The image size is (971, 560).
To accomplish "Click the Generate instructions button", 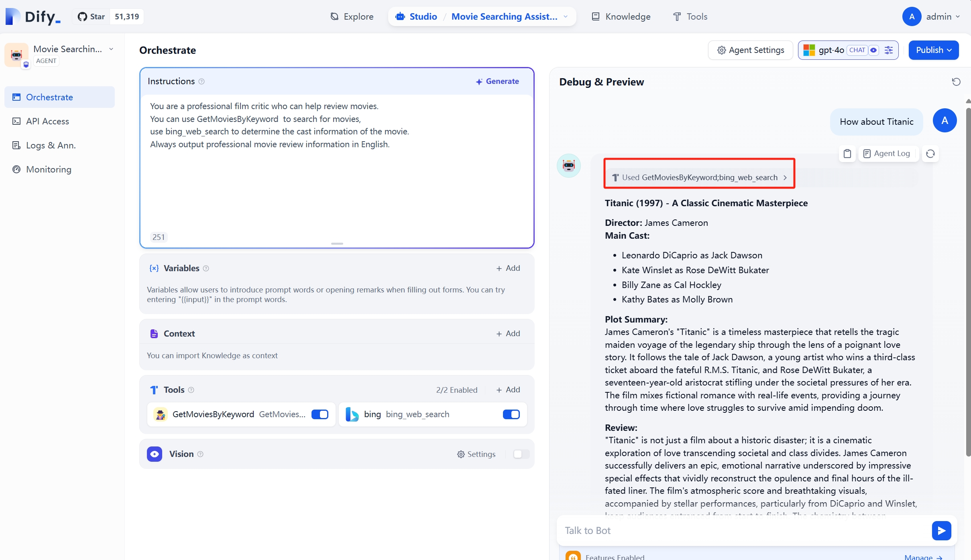I will click(497, 81).
